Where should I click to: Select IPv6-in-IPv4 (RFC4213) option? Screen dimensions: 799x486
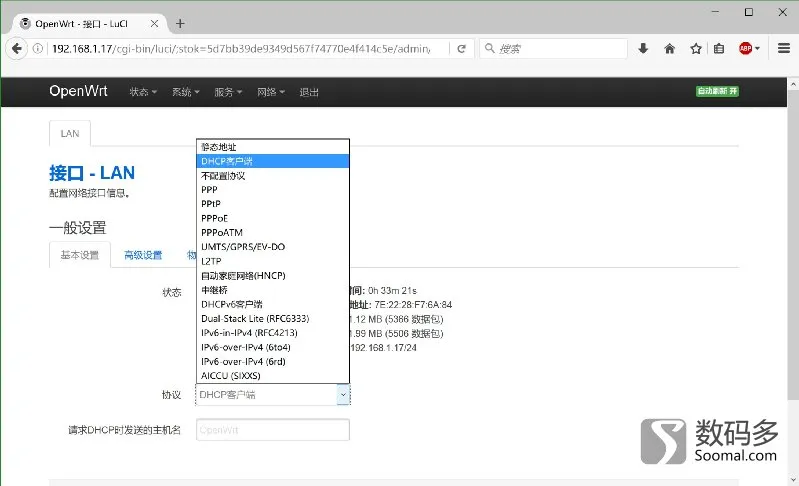pyautogui.click(x=273, y=333)
